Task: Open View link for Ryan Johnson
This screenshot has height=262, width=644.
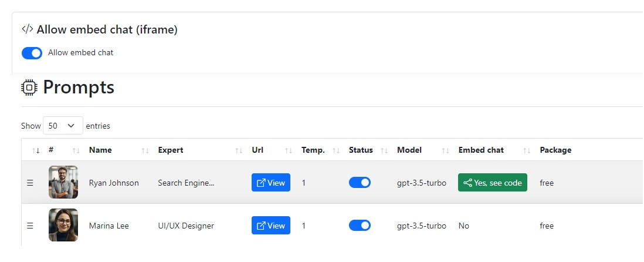Action: [x=271, y=183]
